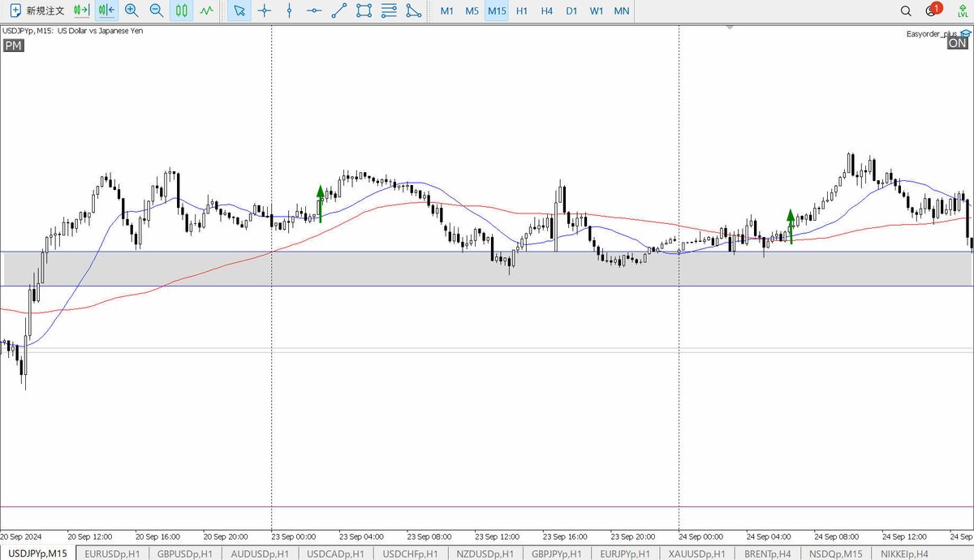Click the chart title USDJPYp, M15 text

coord(72,31)
